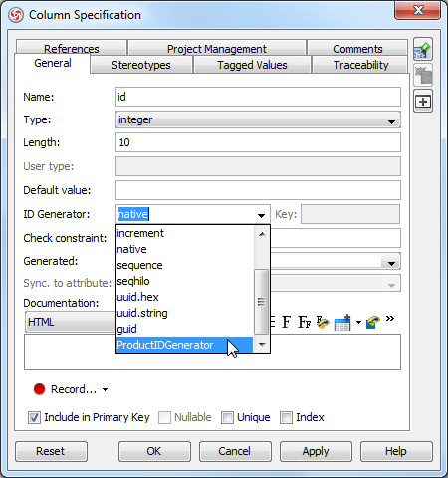Screen dimensions: 448x478
Task: Toggle Include in Primary Key checkbox
Action: pos(34,417)
